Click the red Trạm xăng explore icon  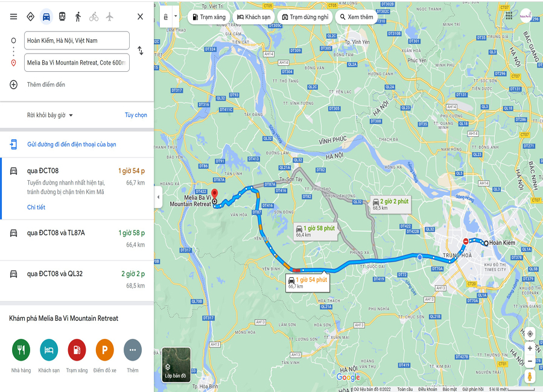pos(77,350)
